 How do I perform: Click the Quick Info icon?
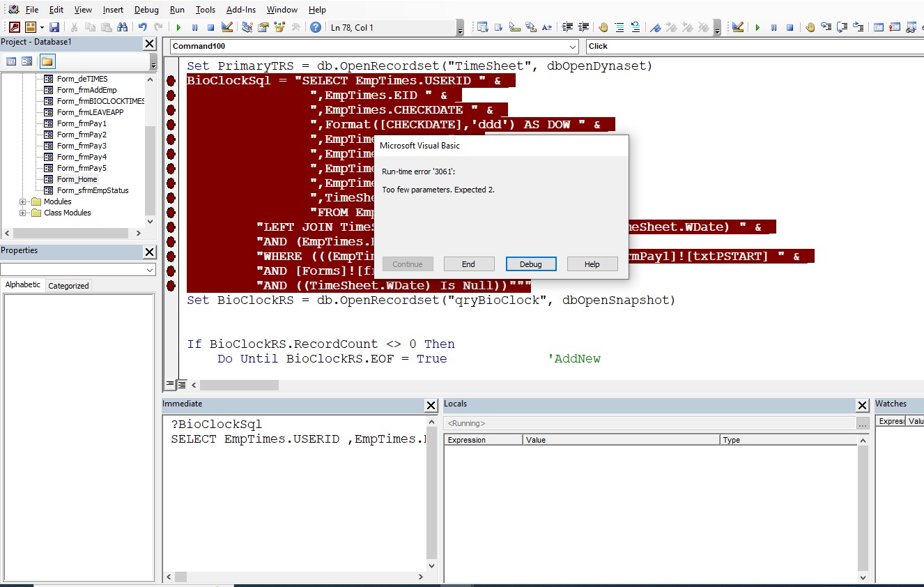click(515, 27)
